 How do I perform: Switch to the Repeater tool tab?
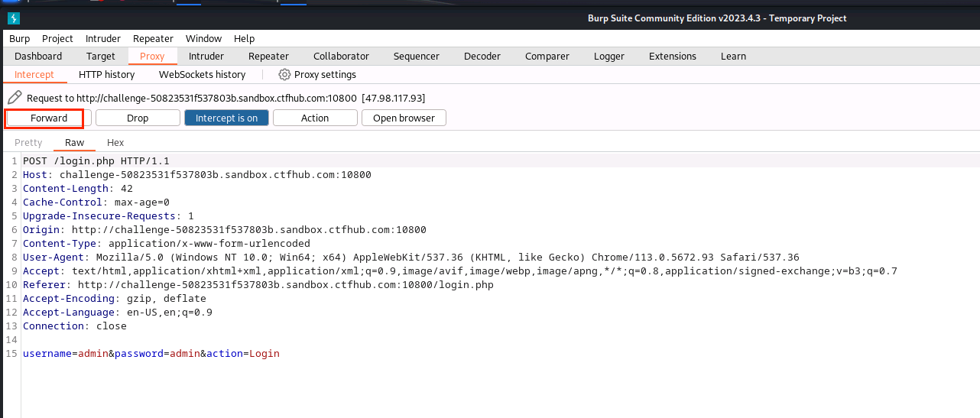coord(268,56)
